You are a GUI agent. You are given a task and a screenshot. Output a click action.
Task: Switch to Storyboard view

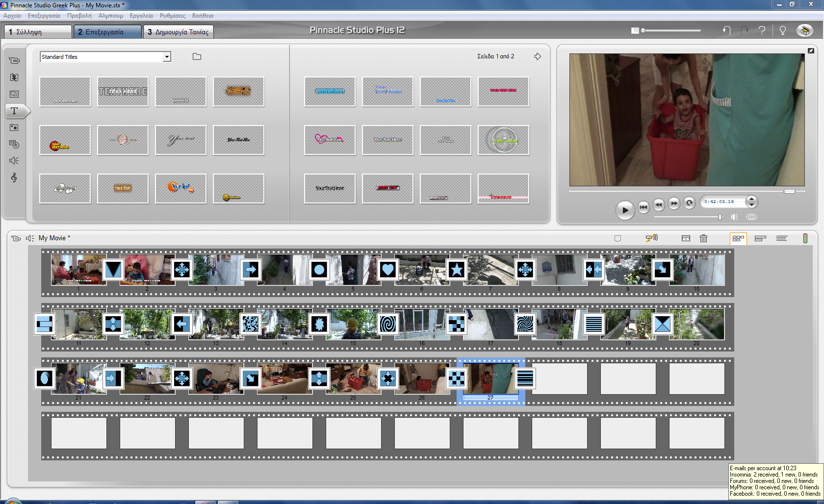[738, 238]
